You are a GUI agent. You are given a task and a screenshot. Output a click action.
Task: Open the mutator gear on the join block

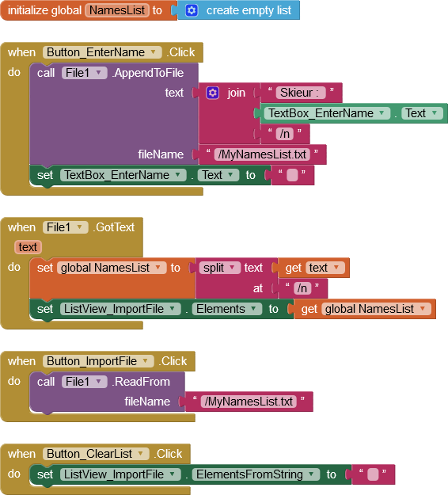click(x=212, y=93)
